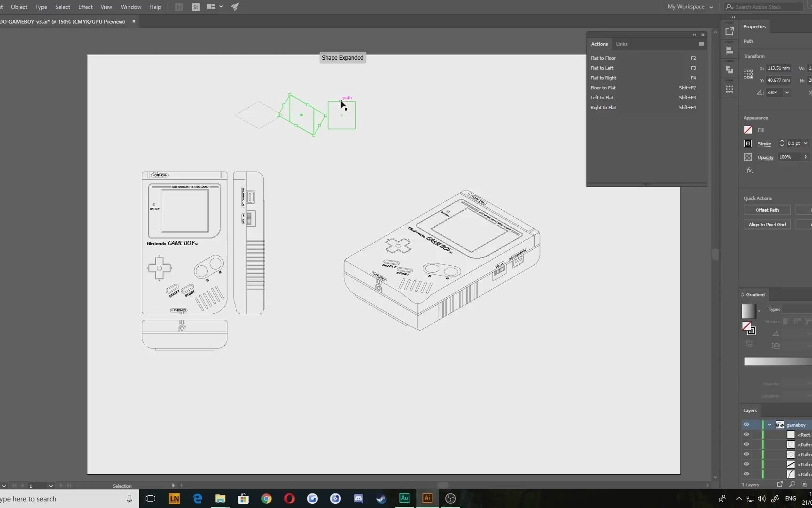Open Steam from the taskbar
This screenshot has height=508, width=812.
(x=381, y=499)
